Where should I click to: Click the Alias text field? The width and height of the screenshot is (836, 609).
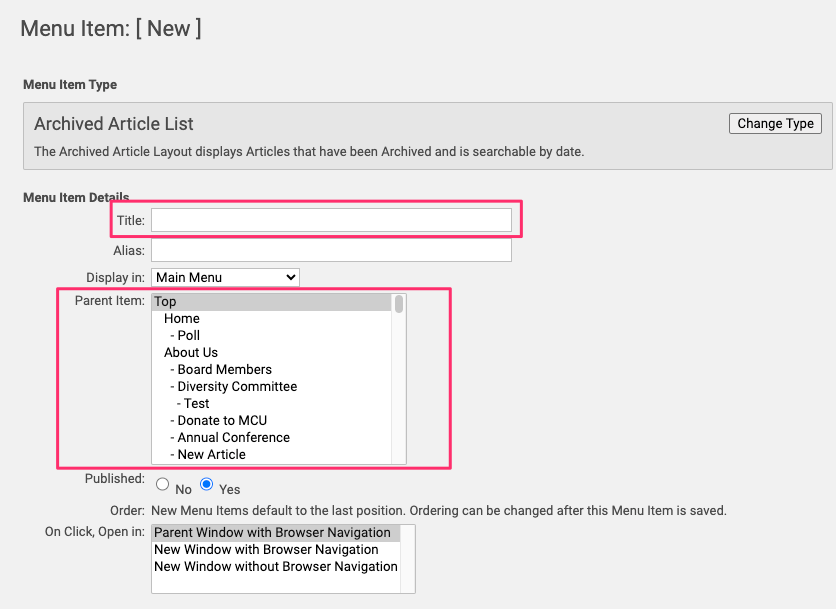click(331, 250)
